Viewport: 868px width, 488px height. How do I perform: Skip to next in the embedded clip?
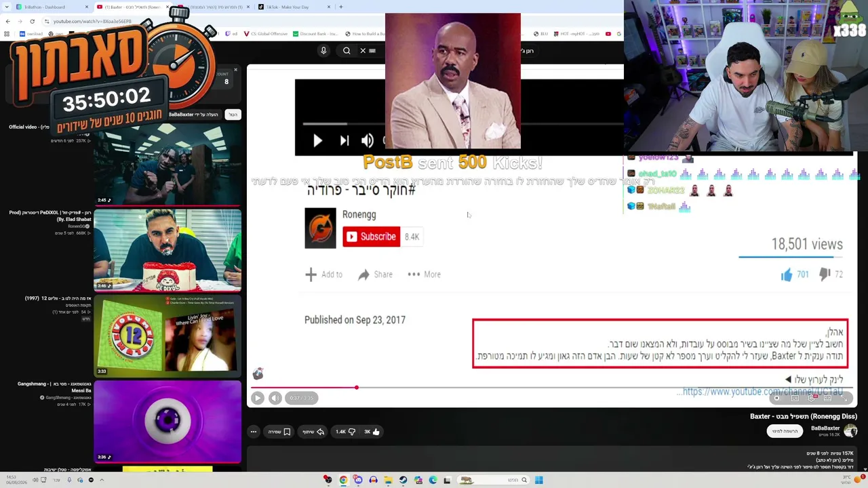pyautogui.click(x=344, y=140)
